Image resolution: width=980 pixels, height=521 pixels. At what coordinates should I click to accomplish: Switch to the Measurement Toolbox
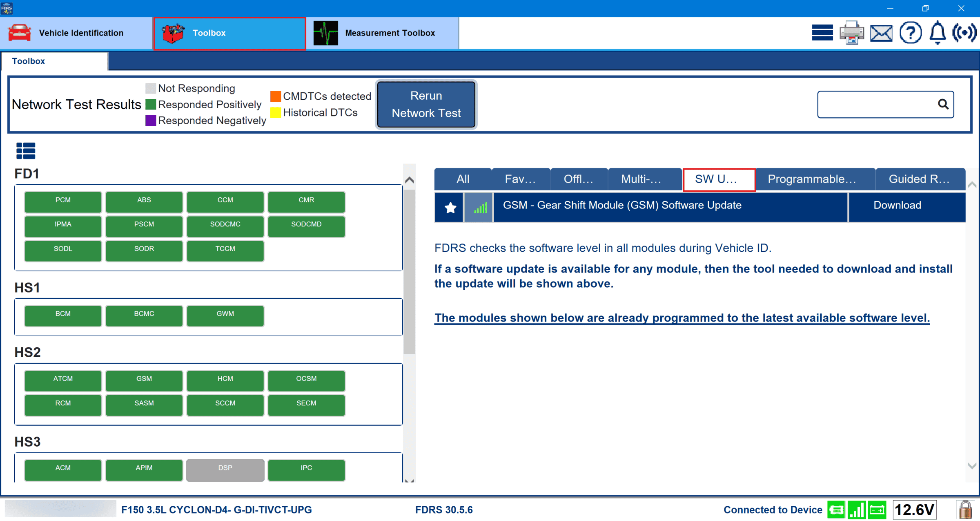pyautogui.click(x=383, y=33)
